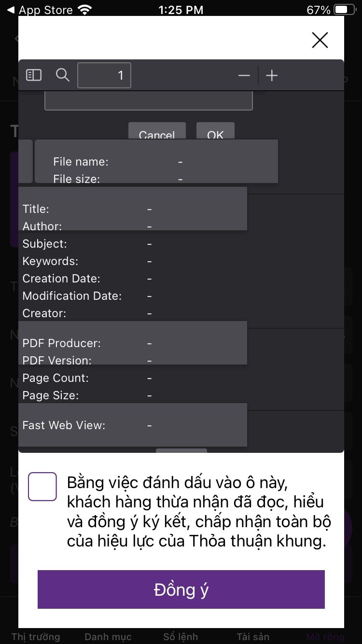Toggle the PDF viewer sidebar icon
This screenshot has height=644, width=362.
click(34, 75)
